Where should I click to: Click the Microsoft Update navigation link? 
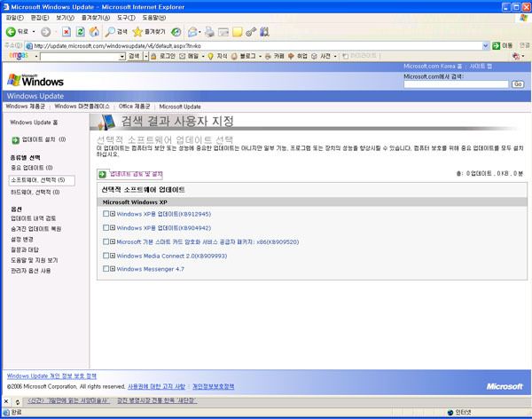[180, 107]
